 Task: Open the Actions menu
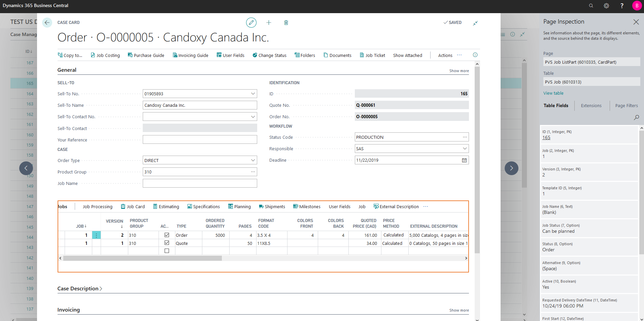(x=445, y=55)
